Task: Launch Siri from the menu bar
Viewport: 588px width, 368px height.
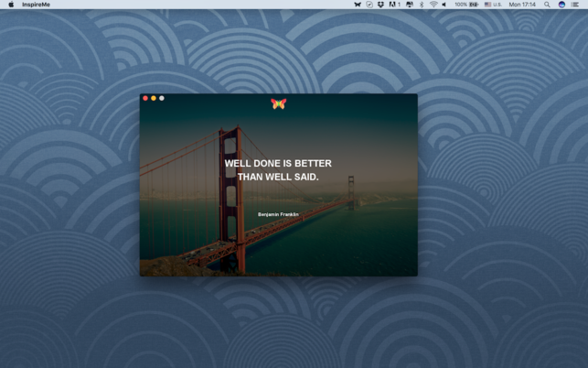Action: click(561, 5)
